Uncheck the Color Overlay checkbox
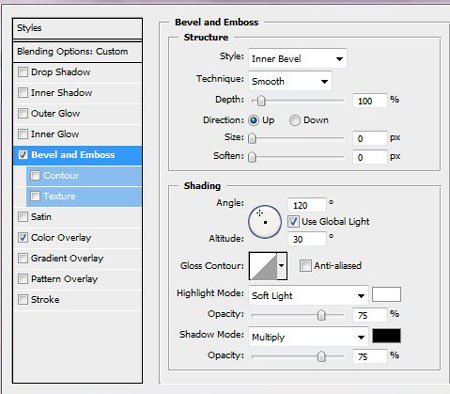Screen dimensions: 450x394 pos(23,238)
